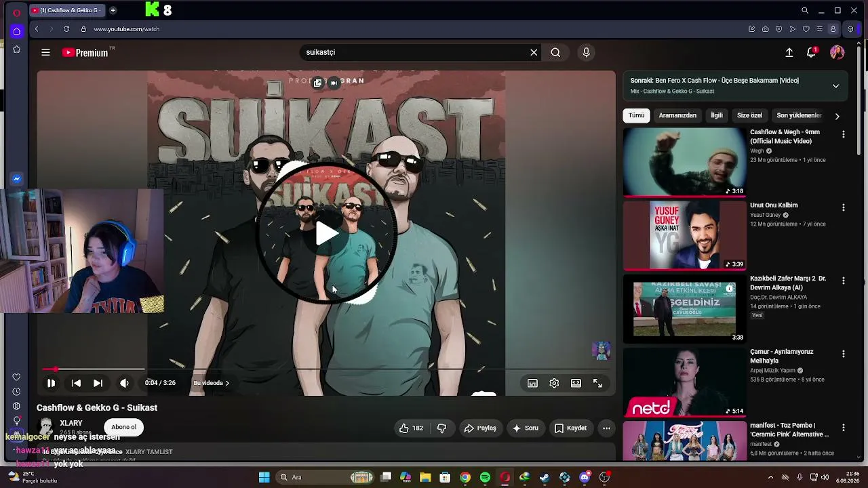This screenshot has height=488, width=868.
Task: Like the video with 182 likes
Action: (411, 428)
